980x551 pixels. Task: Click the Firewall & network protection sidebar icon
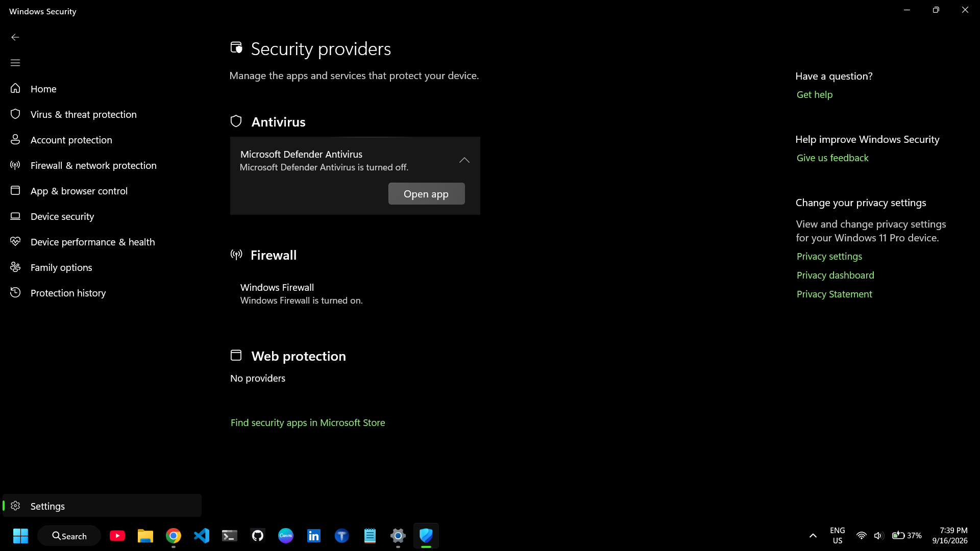15,165
